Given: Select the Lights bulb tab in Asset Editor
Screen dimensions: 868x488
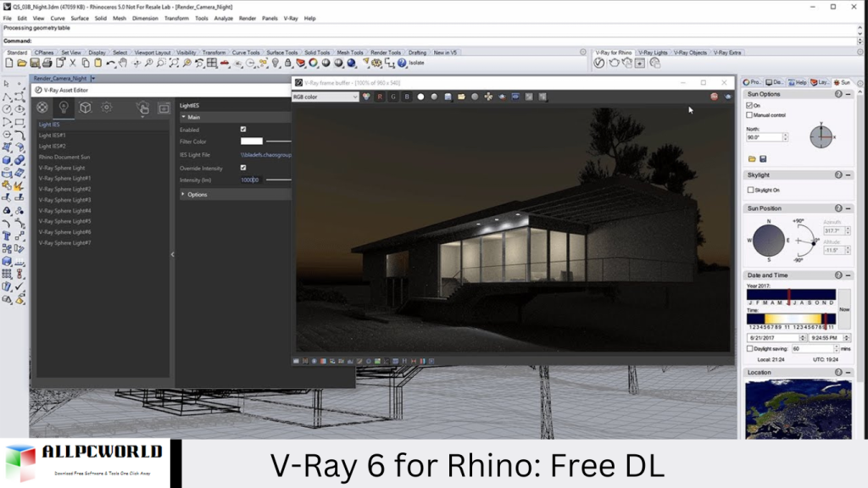Looking at the screenshot, I should [64, 107].
